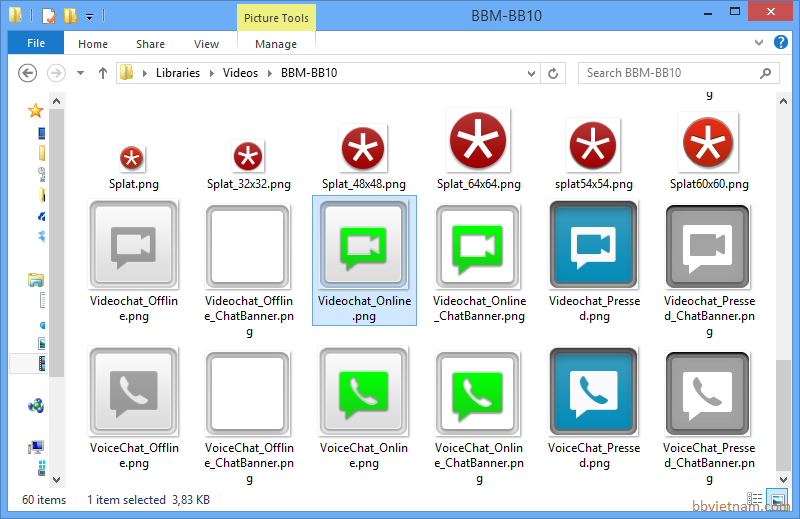The width and height of the screenshot is (800, 519).
Task: Select the Favorites star in navigation pane
Action: coord(35,110)
